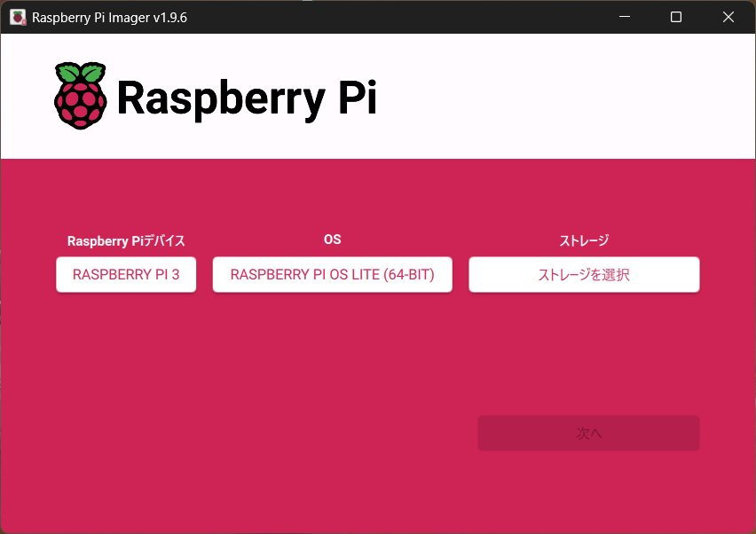
Task: Click the Raspberry Piデバイス label
Action: click(x=126, y=241)
